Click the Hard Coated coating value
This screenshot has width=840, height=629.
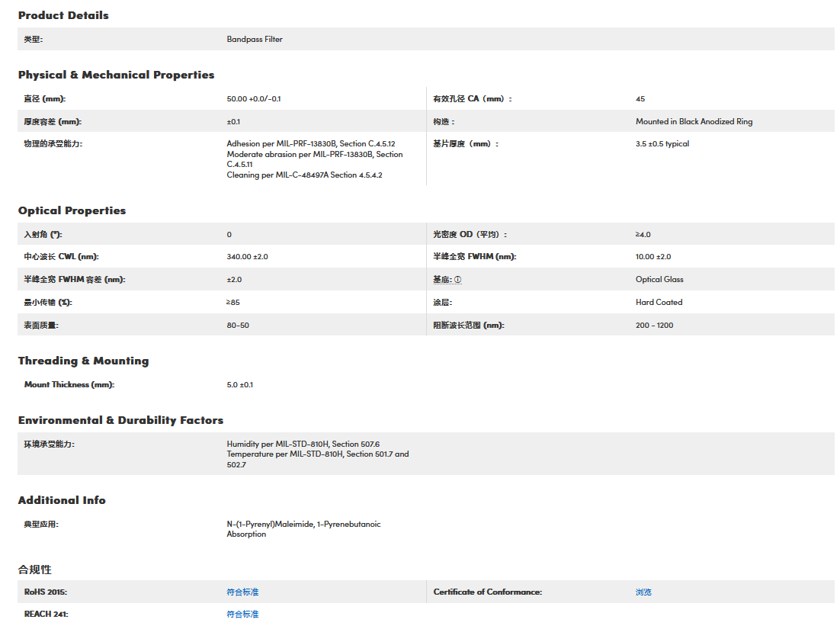pyautogui.click(x=659, y=303)
